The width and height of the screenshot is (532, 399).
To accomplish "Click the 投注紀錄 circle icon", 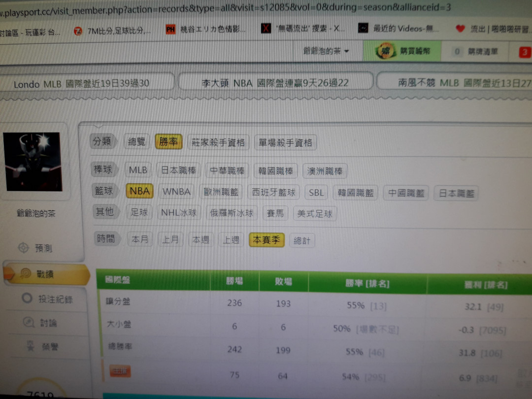I will tap(27, 298).
